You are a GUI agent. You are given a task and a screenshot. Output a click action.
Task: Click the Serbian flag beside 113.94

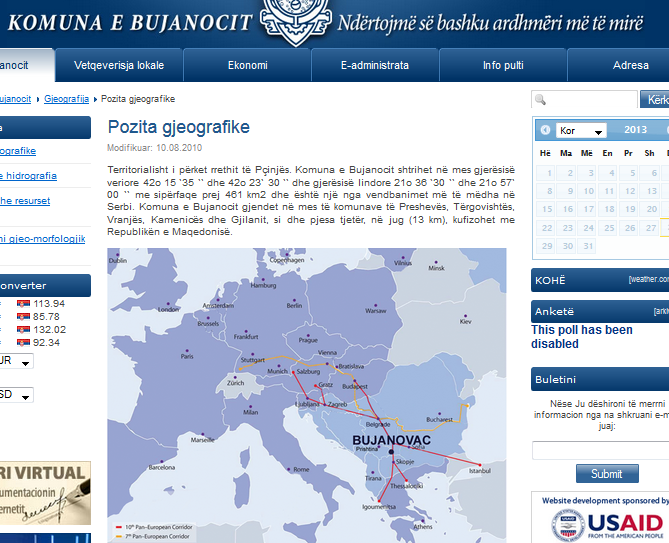[x=23, y=304]
